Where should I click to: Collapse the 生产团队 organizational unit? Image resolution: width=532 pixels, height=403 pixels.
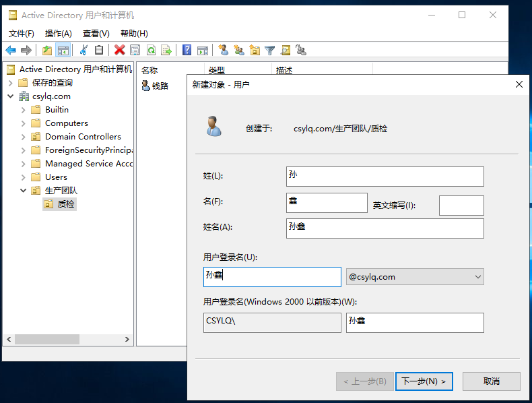click(x=24, y=191)
